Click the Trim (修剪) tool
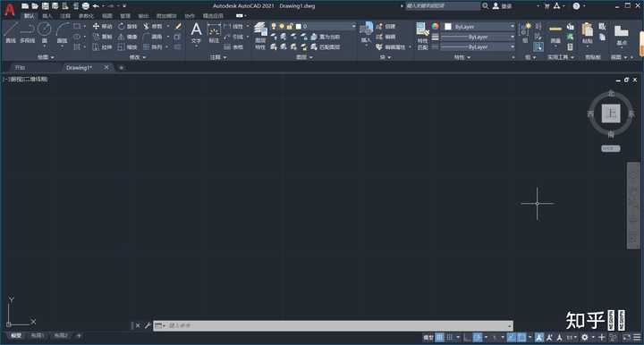 tap(153, 26)
